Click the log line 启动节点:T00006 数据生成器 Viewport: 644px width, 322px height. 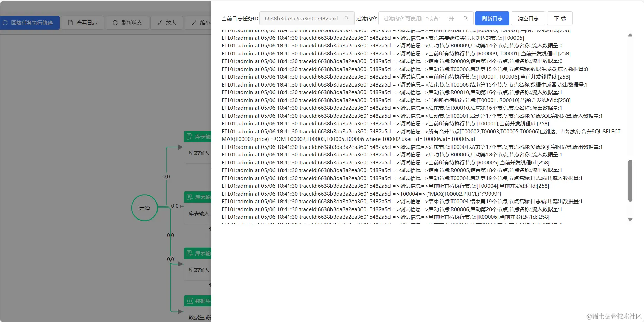tap(405, 69)
